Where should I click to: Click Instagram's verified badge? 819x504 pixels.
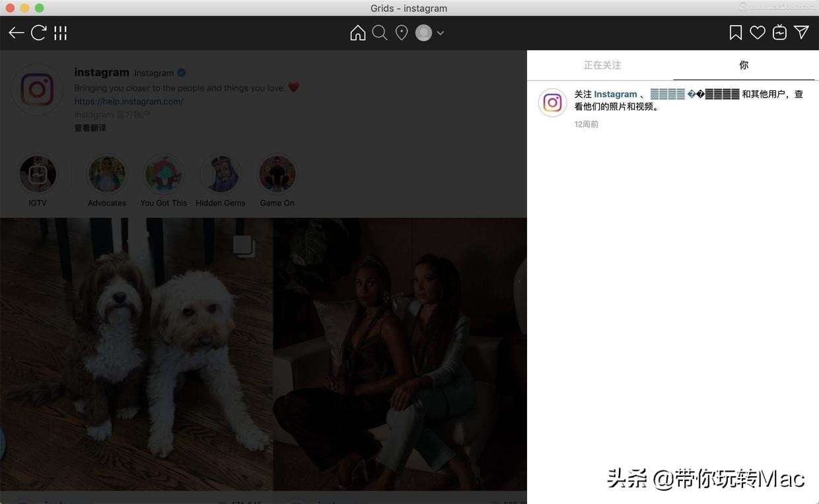point(181,73)
